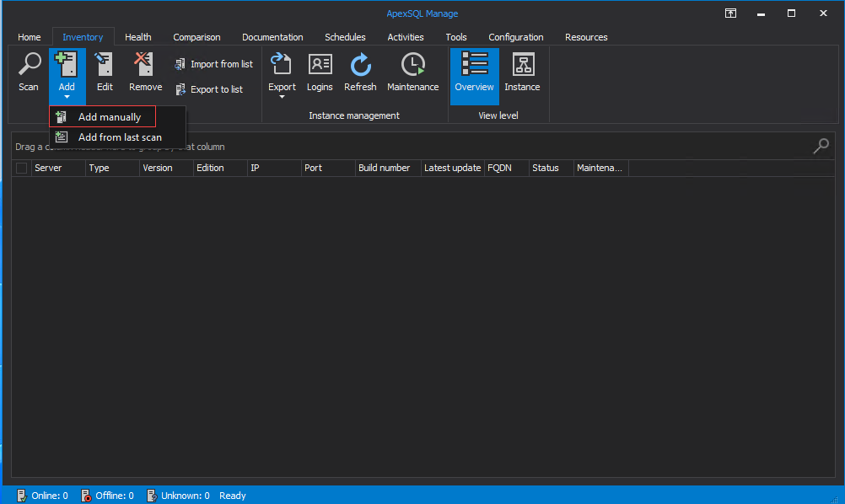Switch to the Activities tab
Viewport: 845px width, 504px height.
[406, 37]
